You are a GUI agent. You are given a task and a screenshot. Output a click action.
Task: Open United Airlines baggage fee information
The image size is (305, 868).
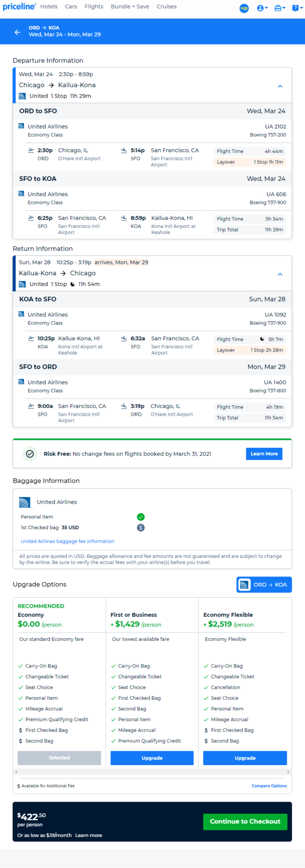tap(67, 541)
